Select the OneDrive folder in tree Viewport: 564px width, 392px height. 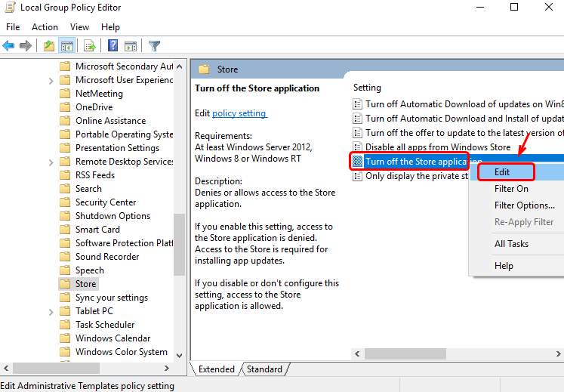tap(94, 107)
